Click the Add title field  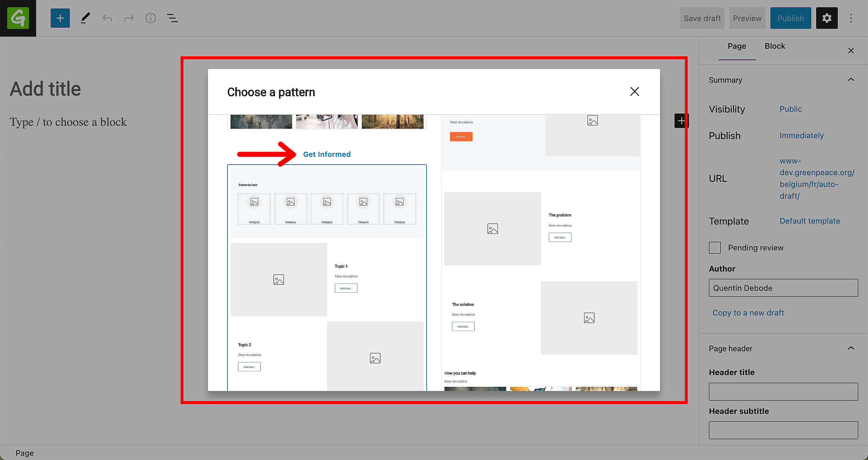point(45,89)
